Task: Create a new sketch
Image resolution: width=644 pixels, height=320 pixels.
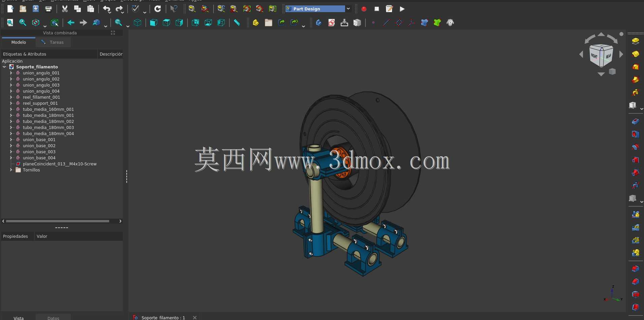Action: click(x=332, y=23)
